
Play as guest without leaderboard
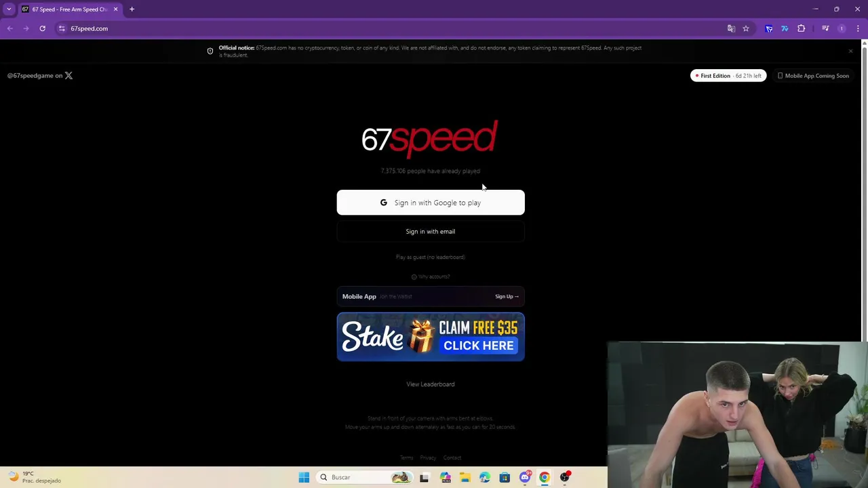[431, 257]
